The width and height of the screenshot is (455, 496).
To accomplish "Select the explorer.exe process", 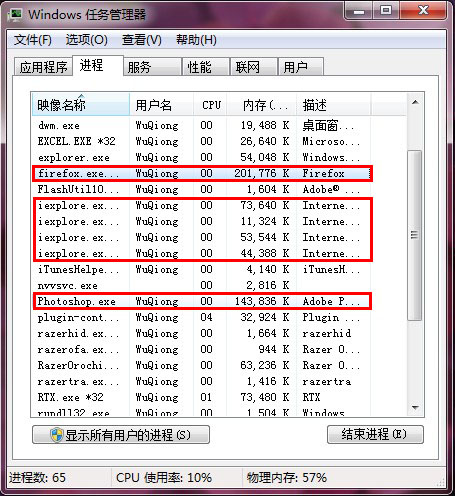I will pos(202,157).
